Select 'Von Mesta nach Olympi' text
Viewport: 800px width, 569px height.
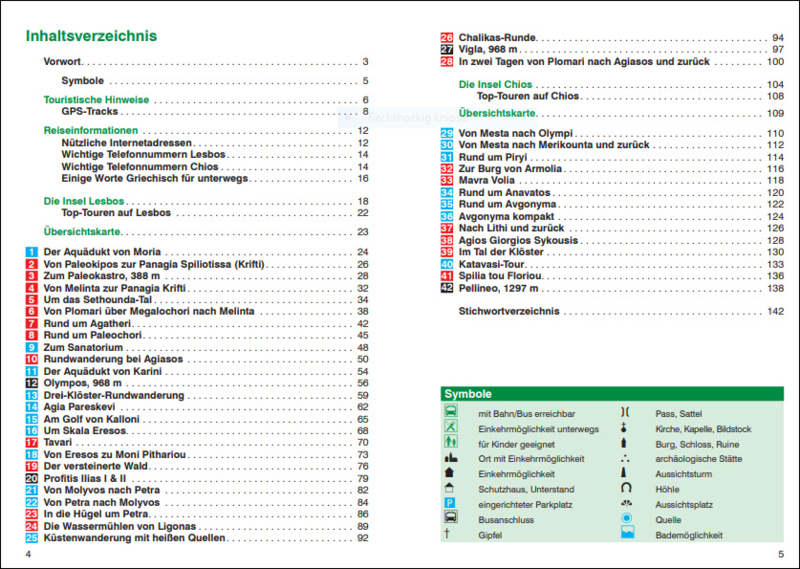[x=516, y=133]
